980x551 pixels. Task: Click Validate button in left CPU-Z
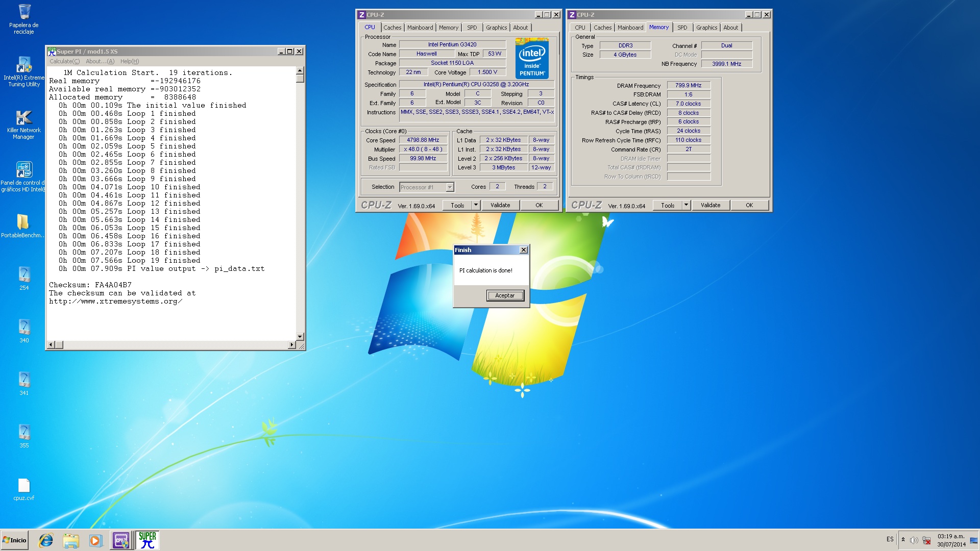(x=500, y=205)
